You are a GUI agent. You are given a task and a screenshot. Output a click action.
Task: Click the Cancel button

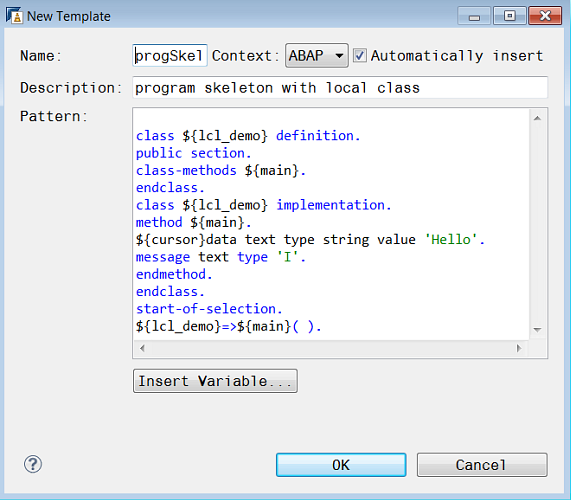482,465
